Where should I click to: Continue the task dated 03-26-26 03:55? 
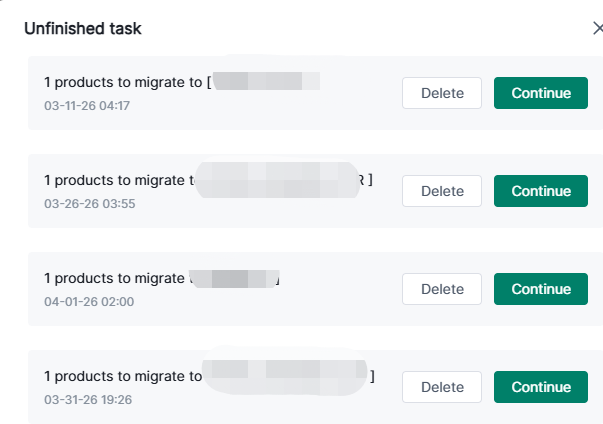click(x=541, y=191)
